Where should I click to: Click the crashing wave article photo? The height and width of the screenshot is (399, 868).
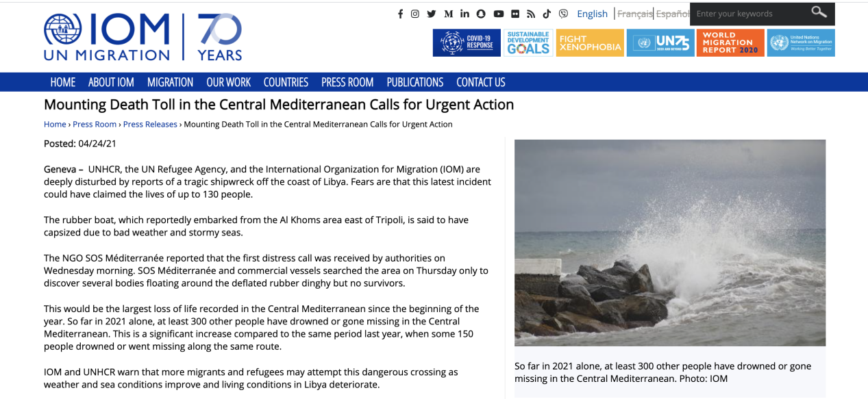(x=669, y=242)
